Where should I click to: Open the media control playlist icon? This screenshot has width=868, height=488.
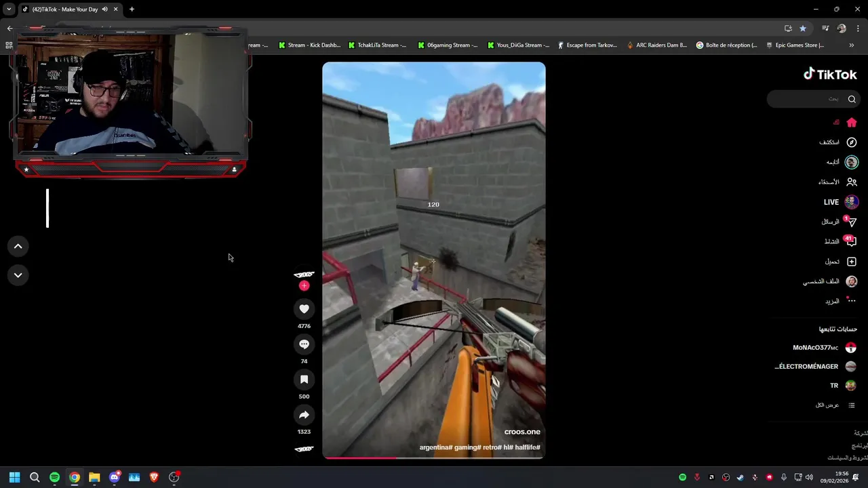coord(825,28)
